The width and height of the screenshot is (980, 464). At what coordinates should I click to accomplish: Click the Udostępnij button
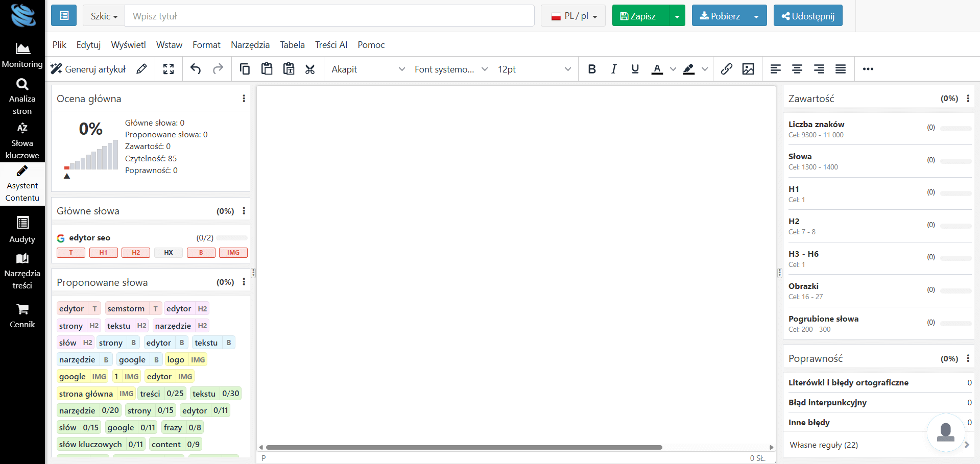[807, 16]
